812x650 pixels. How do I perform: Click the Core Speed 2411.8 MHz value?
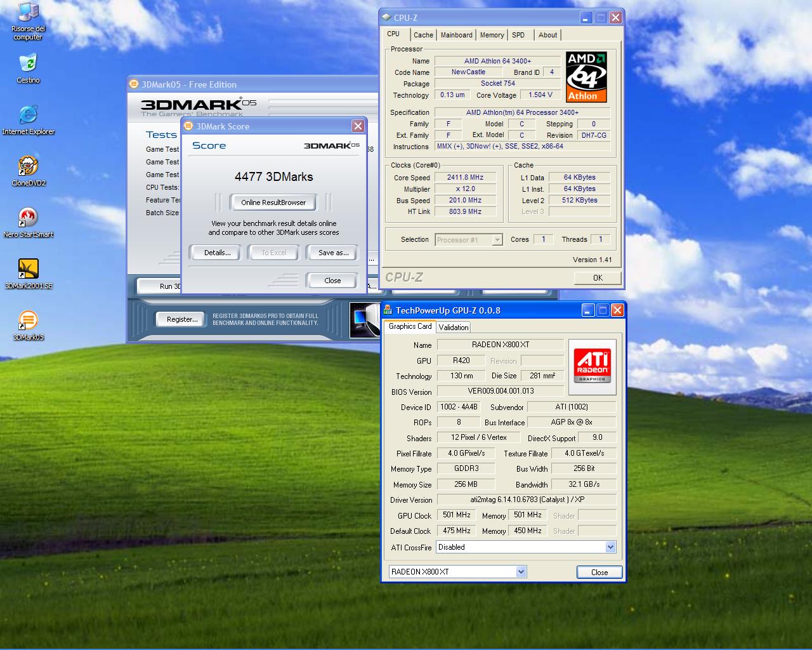tap(465, 178)
